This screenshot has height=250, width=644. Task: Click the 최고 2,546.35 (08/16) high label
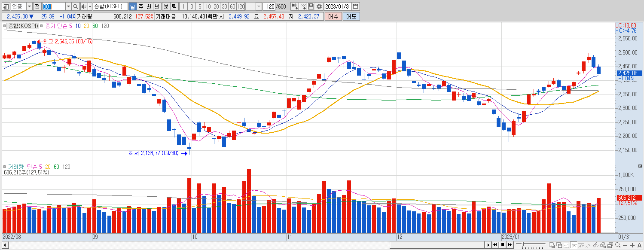[x=67, y=41]
